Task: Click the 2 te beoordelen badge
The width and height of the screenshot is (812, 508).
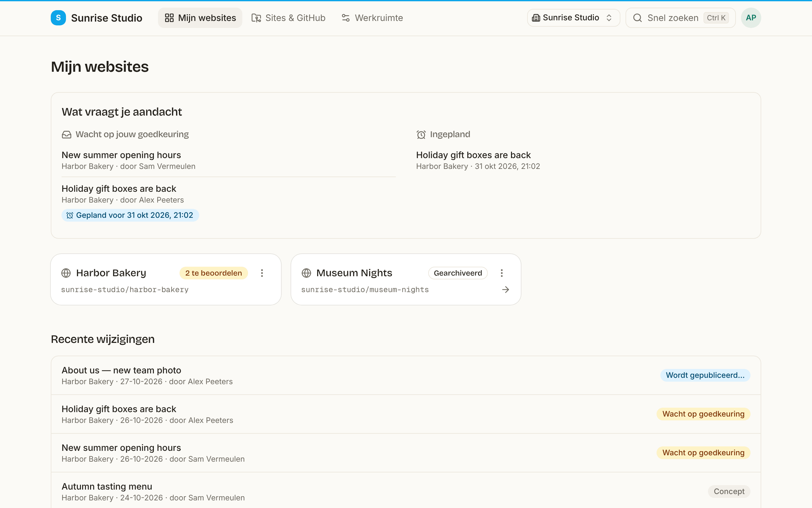Action: [213, 273]
